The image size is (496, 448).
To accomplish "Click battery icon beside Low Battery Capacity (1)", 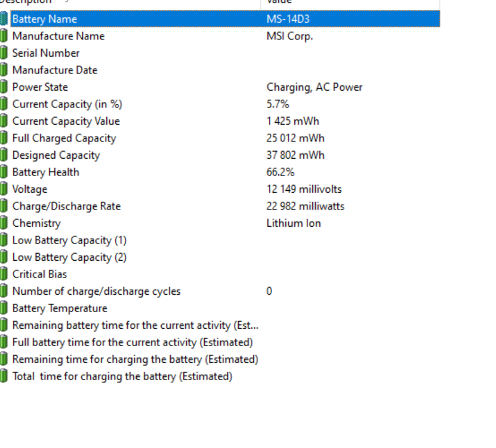I will [4, 240].
